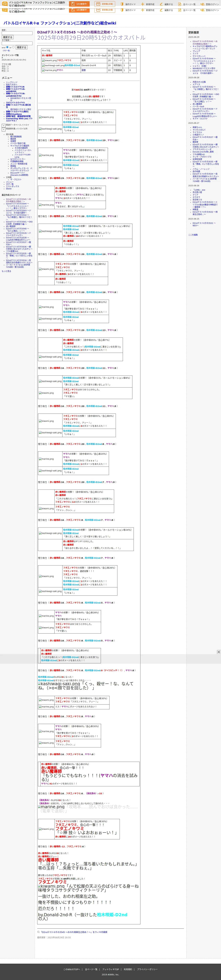Open ヴァイオレット in update history
Screen dimensions: 221x980
(199, 56)
